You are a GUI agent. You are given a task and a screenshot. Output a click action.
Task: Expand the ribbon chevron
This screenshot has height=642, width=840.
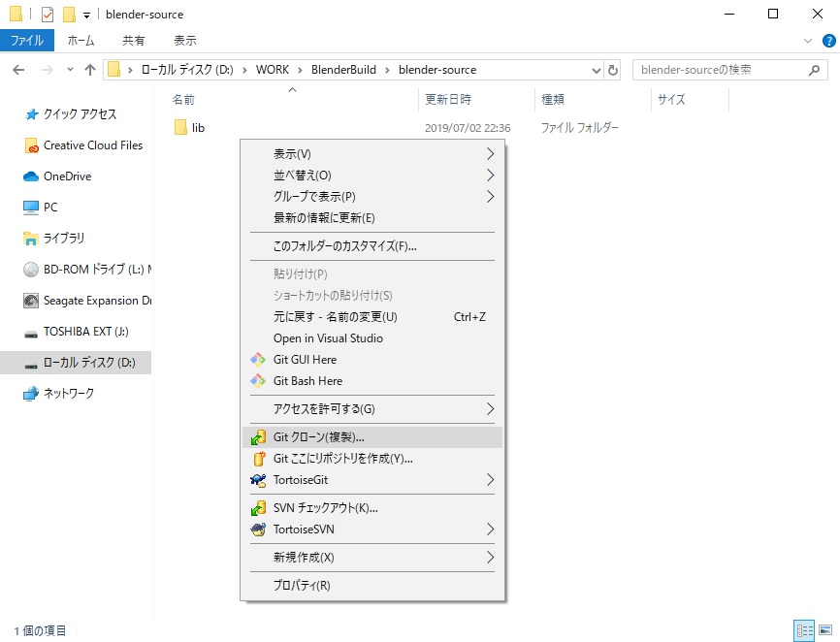coord(808,41)
